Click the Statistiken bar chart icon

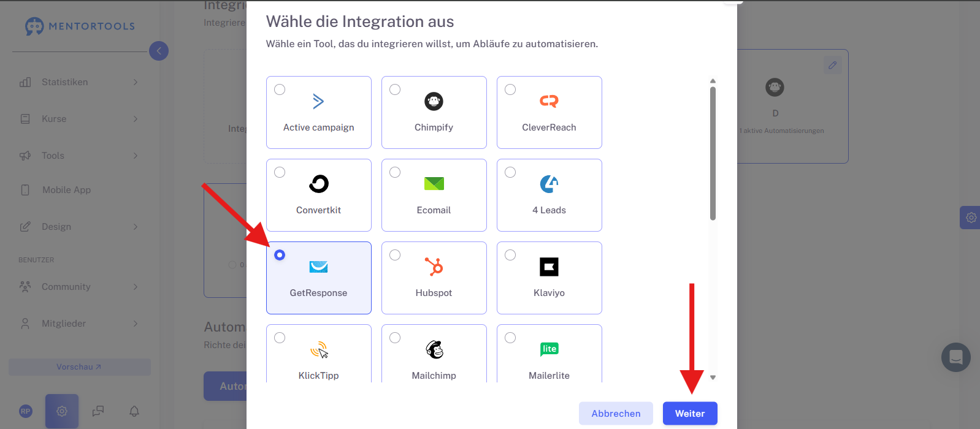coord(25,82)
